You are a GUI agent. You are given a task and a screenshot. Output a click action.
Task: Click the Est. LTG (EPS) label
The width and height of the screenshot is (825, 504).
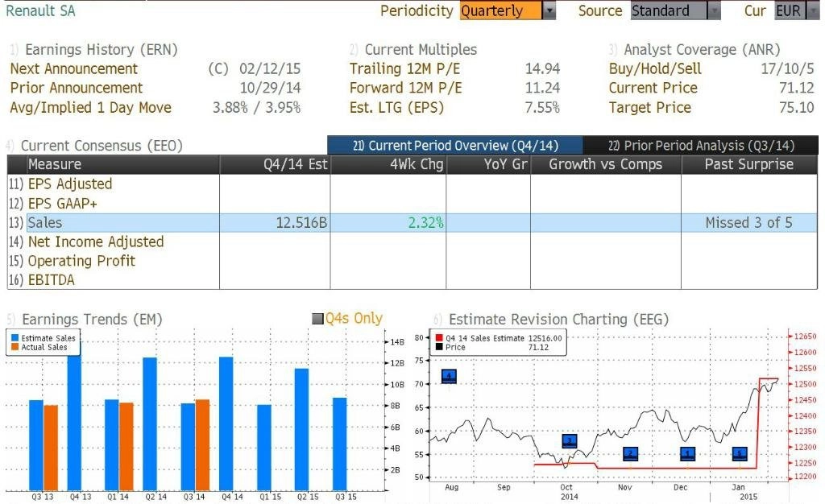396,108
